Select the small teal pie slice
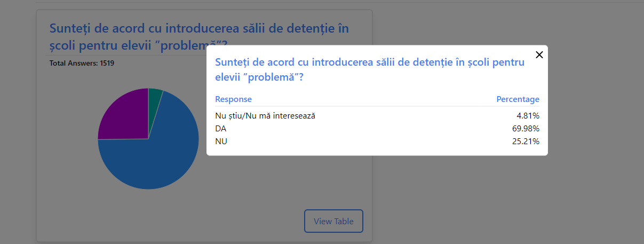Image resolution: width=644 pixels, height=244 pixels. coord(155,95)
